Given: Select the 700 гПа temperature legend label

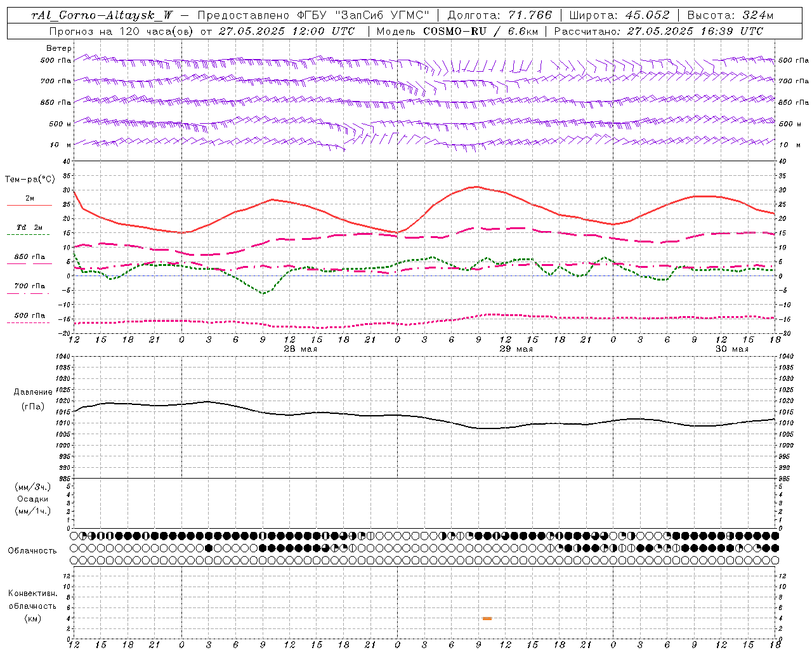Looking at the screenshot, I should (x=30, y=286).
